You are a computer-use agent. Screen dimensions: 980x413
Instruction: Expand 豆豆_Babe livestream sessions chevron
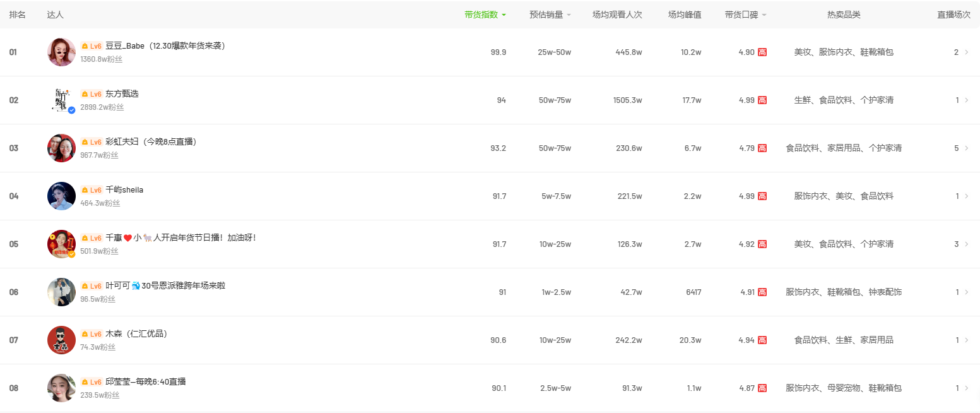966,52
